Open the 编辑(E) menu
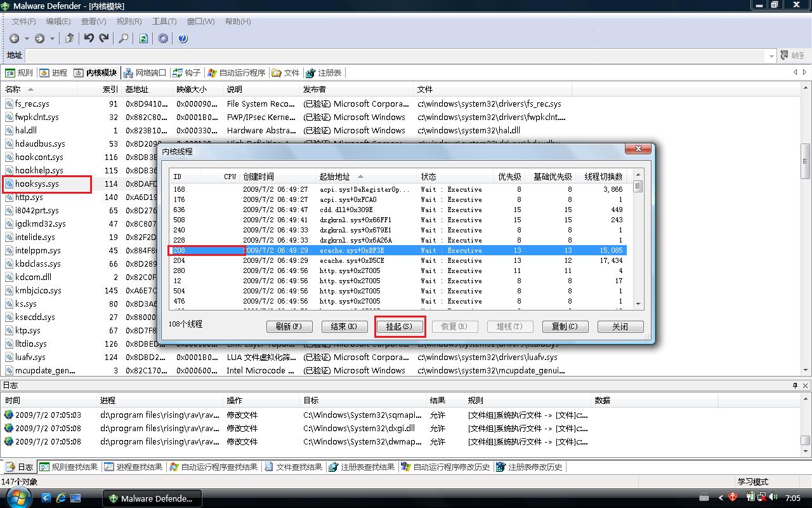 pos(58,21)
